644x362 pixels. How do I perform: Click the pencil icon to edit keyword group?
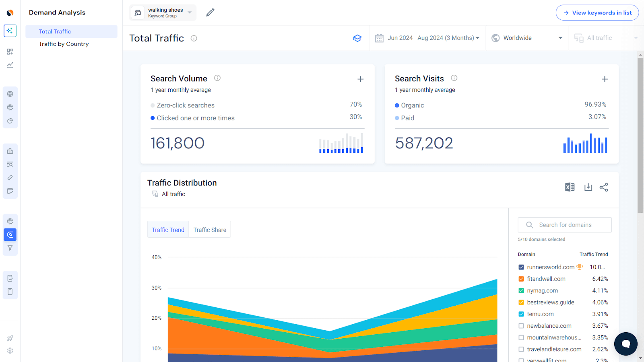(210, 12)
